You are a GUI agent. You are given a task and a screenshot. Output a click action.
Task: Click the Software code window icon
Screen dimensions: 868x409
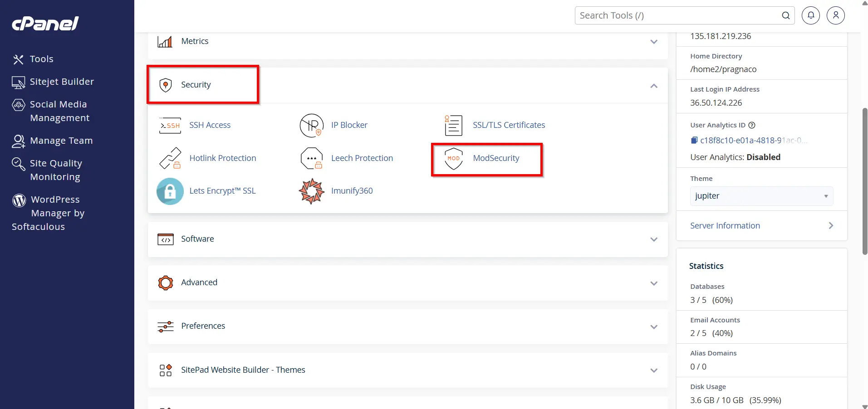click(x=166, y=239)
